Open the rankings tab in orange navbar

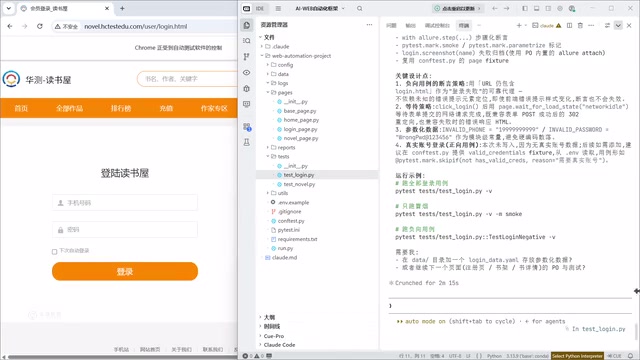[121, 108]
